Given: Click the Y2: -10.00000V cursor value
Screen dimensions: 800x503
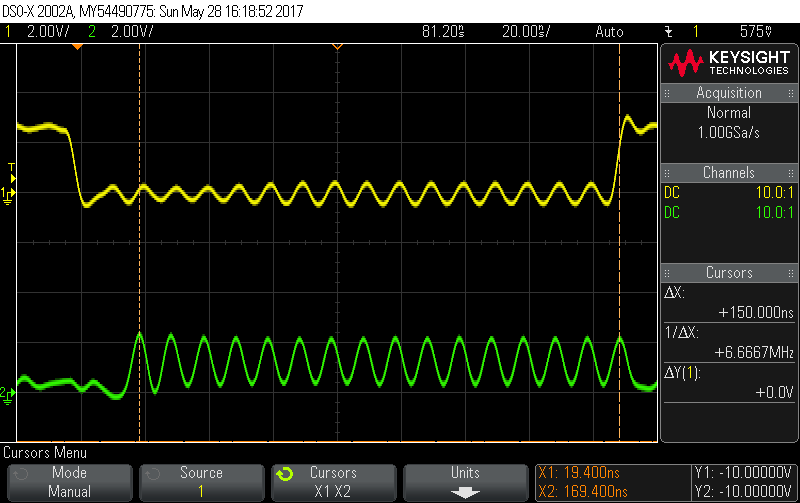Looking at the screenshot, I should (x=743, y=492).
